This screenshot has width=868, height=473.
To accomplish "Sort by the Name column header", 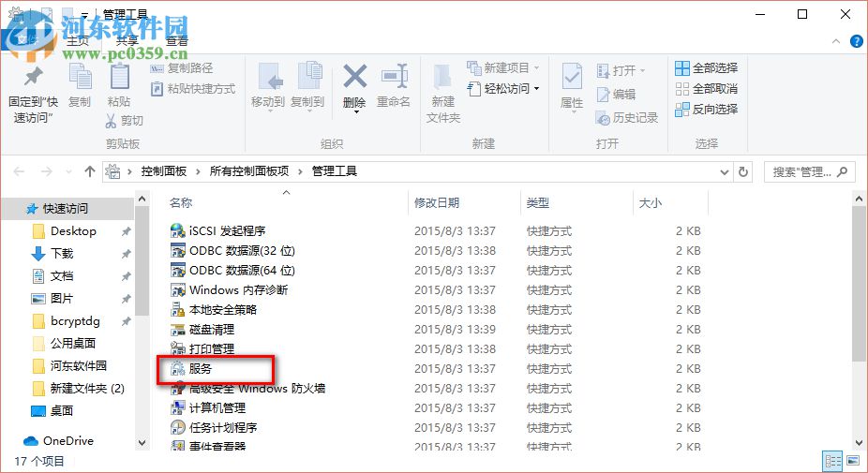I will [x=181, y=203].
